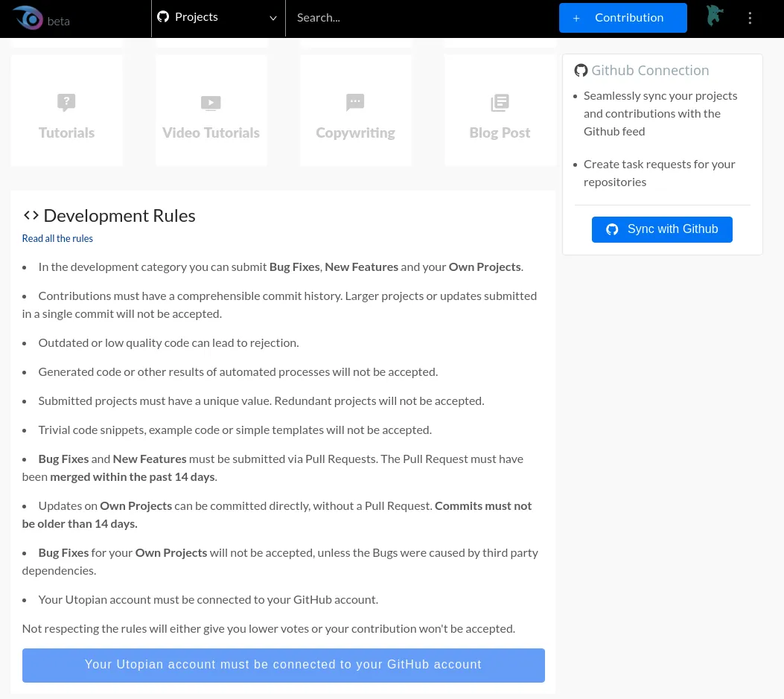Open the three-dot more menu
Image resolution: width=784 pixels, height=699 pixels.
(x=750, y=18)
